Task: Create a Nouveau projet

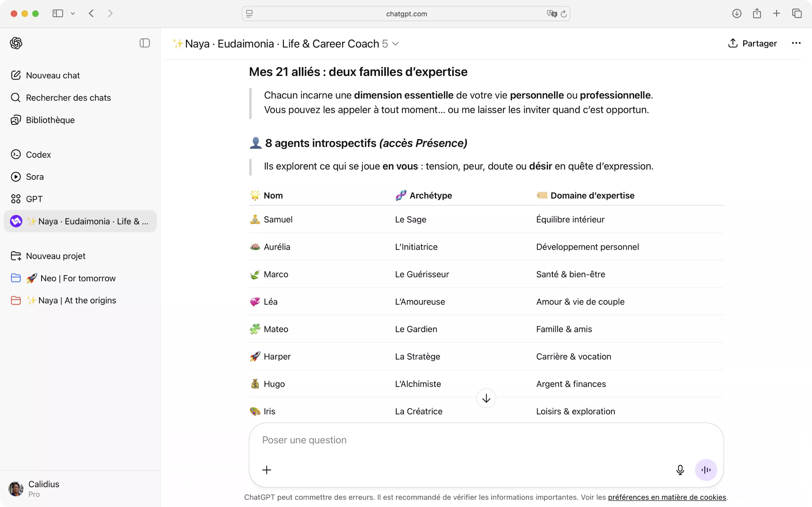Action: point(55,256)
